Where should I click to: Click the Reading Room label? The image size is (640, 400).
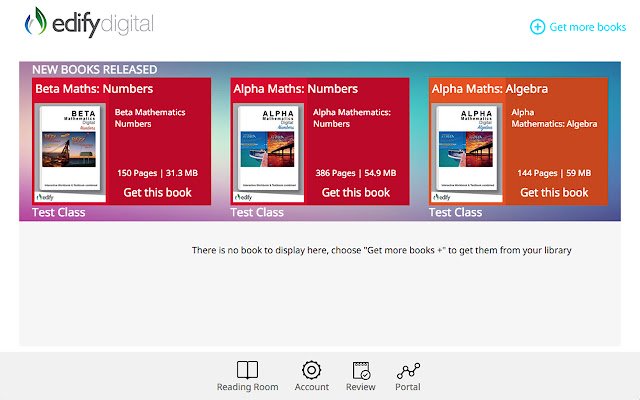tap(247, 387)
